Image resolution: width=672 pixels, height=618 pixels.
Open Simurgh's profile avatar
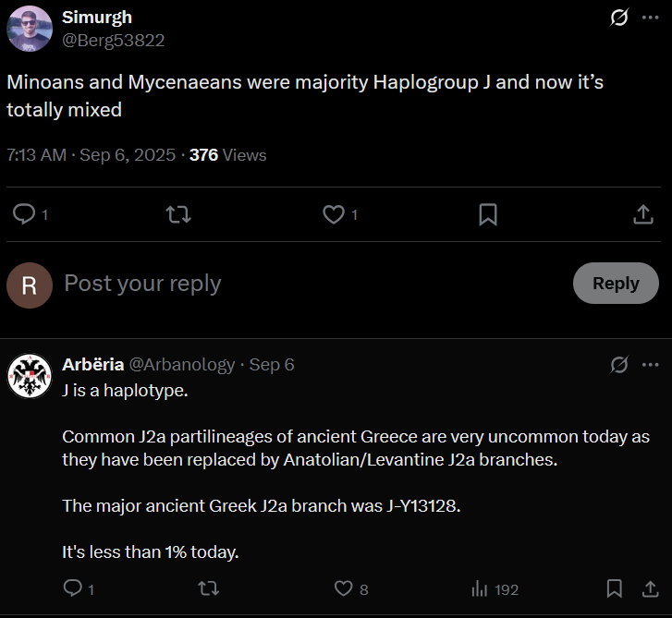click(30, 29)
